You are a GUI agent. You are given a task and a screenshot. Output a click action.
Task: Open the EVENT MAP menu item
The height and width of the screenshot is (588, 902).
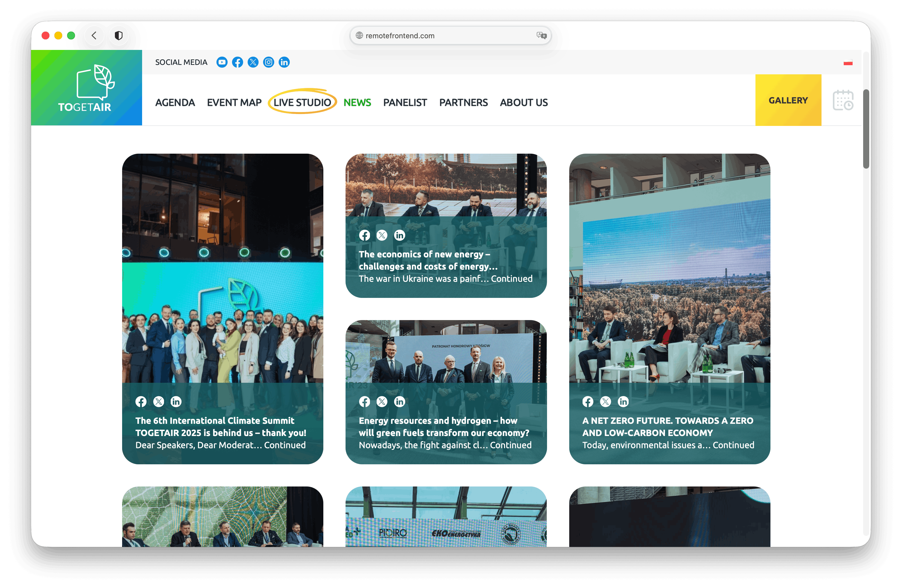pos(234,102)
